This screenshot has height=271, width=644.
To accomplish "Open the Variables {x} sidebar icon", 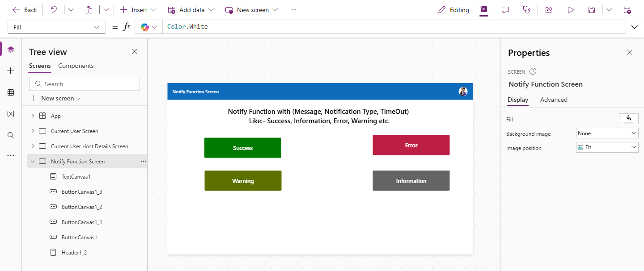I will (x=11, y=114).
